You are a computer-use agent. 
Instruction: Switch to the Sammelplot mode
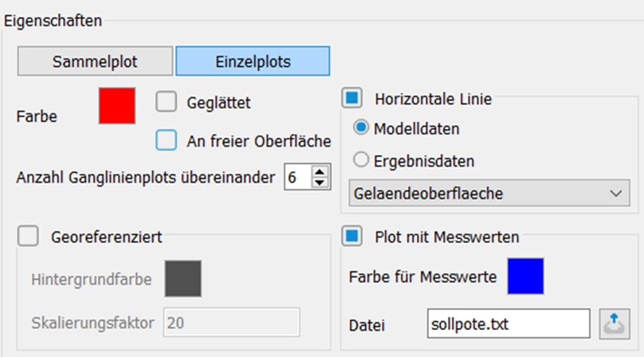pyautogui.click(x=95, y=61)
